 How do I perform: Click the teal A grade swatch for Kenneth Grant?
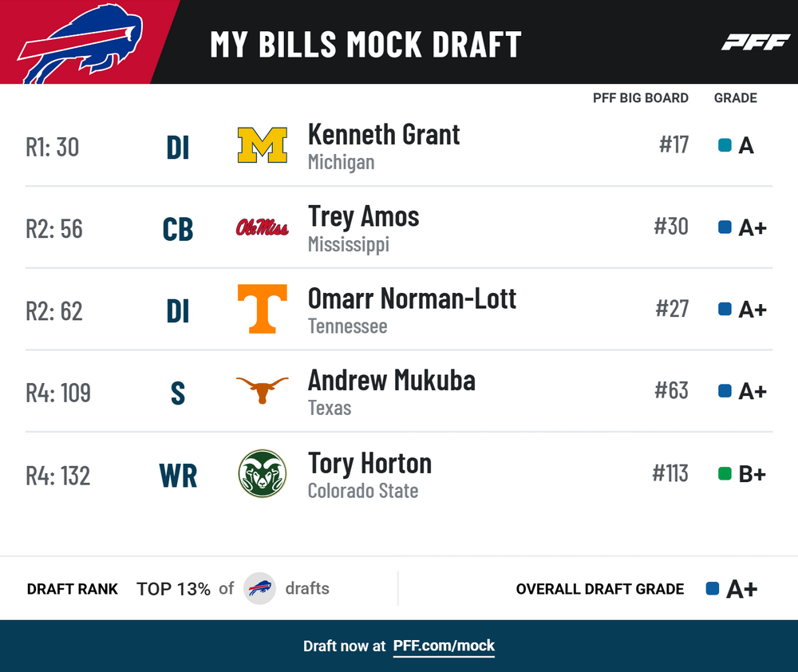click(725, 145)
